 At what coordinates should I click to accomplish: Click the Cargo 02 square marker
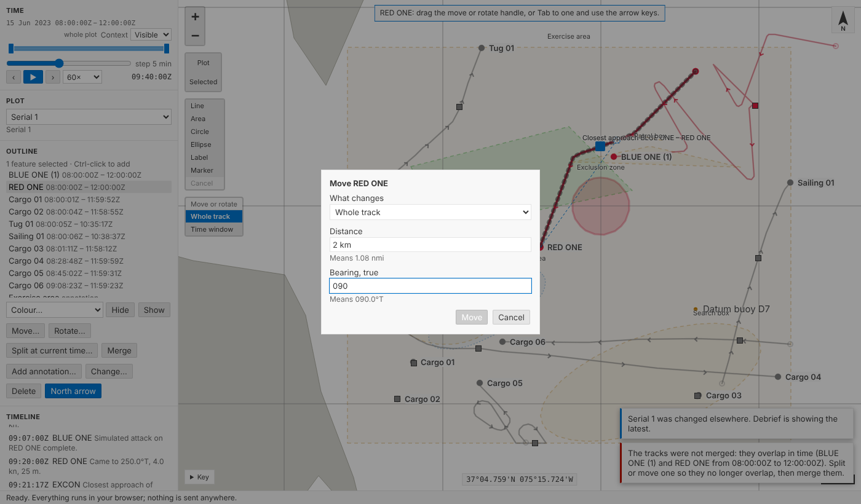click(x=397, y=399)
